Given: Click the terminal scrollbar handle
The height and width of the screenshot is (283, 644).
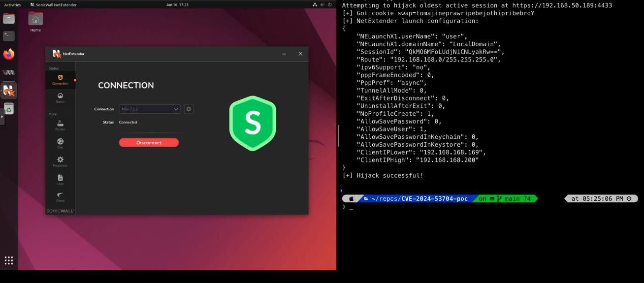Looking at the screenshot, I should [338, 136].
